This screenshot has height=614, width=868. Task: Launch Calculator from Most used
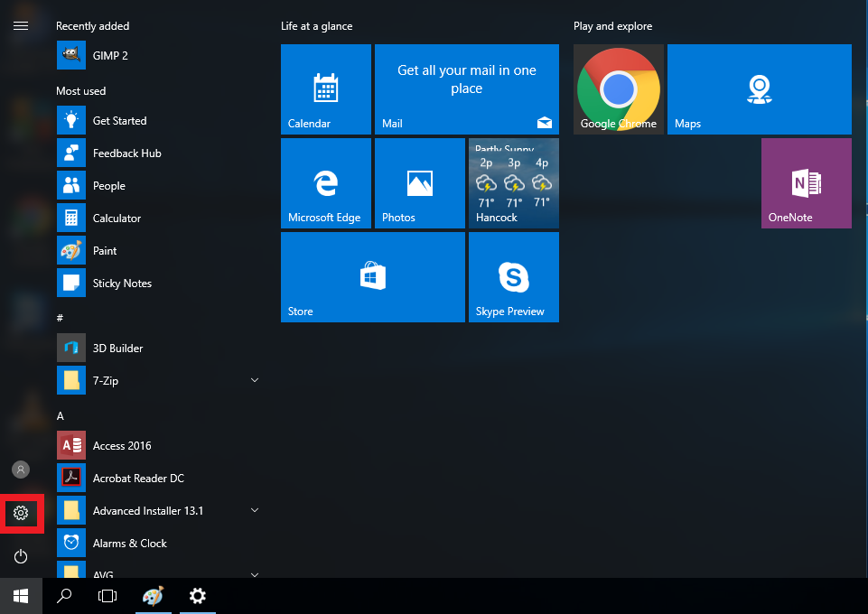coord(158,218)
